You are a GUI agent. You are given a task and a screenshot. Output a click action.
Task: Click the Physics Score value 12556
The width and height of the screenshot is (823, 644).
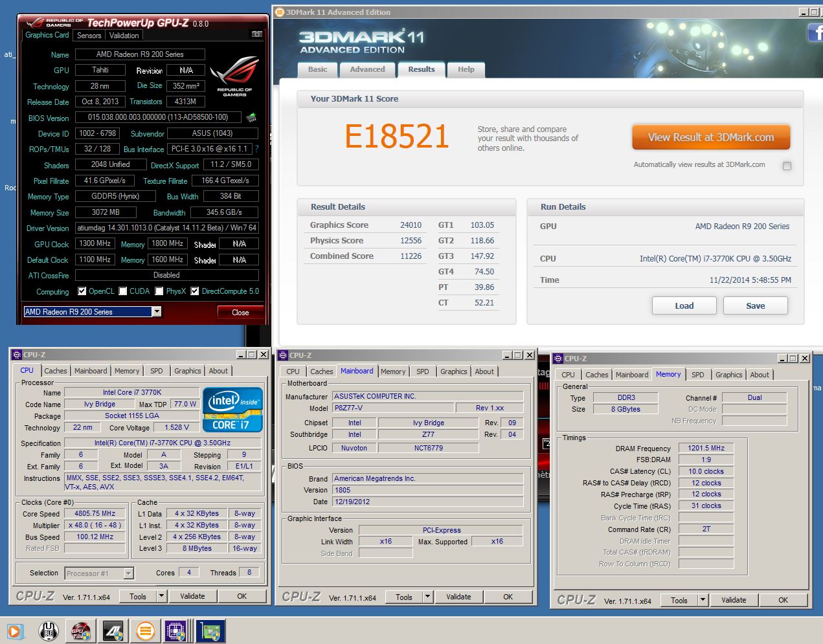pyautogui.click(x=411, y=241)
